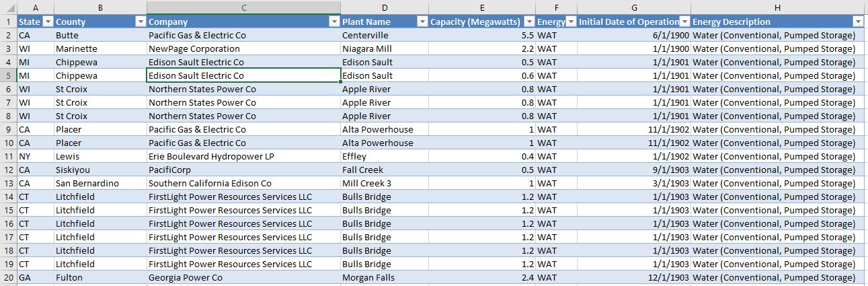868x286 pixels.
Task: Click Bulls Bridge in row 14
Action: 385,196
